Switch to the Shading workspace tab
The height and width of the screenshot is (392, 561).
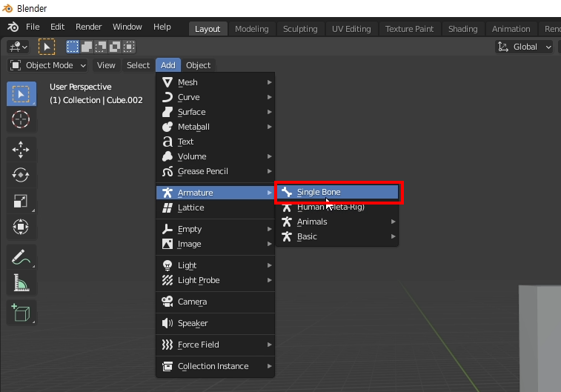click(462, 29)
